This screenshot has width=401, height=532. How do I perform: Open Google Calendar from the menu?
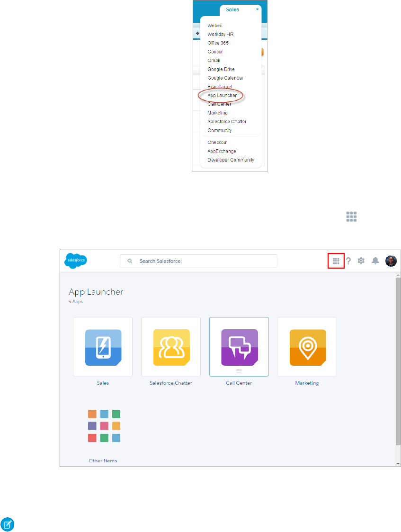[x=225, y=78]
